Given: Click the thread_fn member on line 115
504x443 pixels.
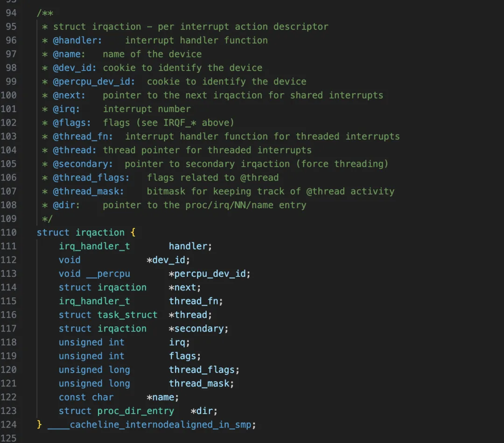Looking at the screenshot, I should 194,301.
